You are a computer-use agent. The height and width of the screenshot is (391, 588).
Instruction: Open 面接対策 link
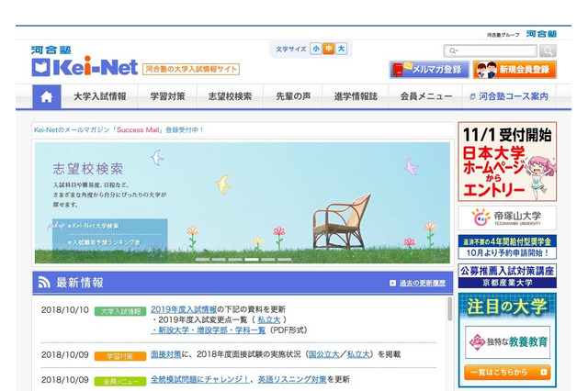pos(165,354)
